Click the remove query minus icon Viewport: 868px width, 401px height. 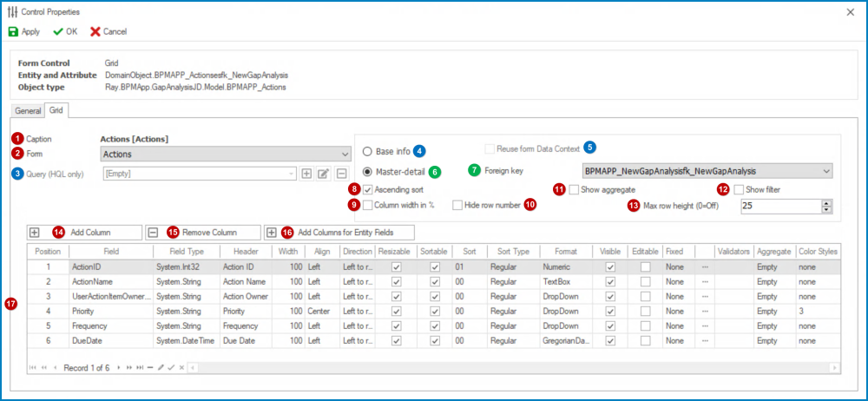tap(341, 174)
